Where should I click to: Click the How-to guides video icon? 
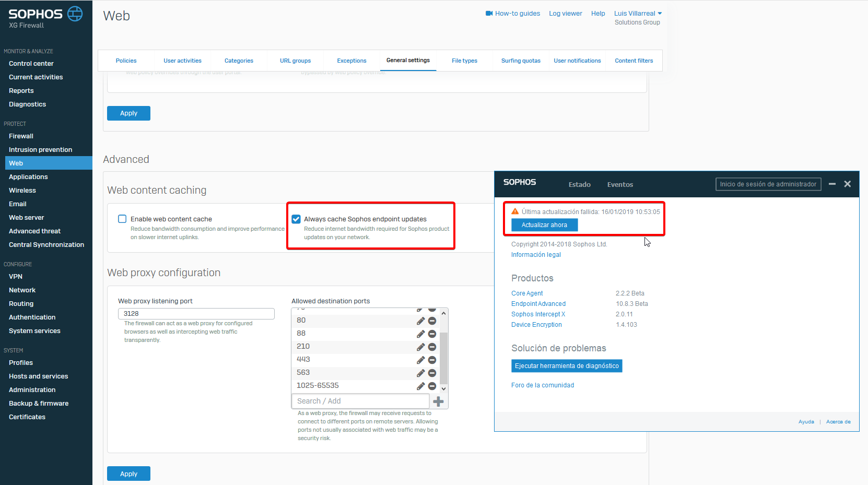tap(489, 14)
